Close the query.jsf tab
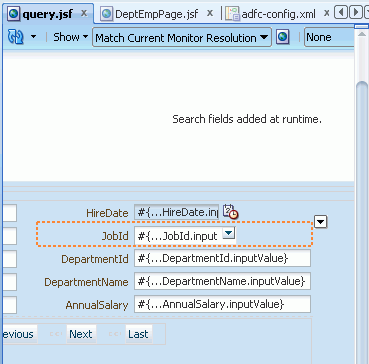 pyautogui.click(x=84, y=13)
